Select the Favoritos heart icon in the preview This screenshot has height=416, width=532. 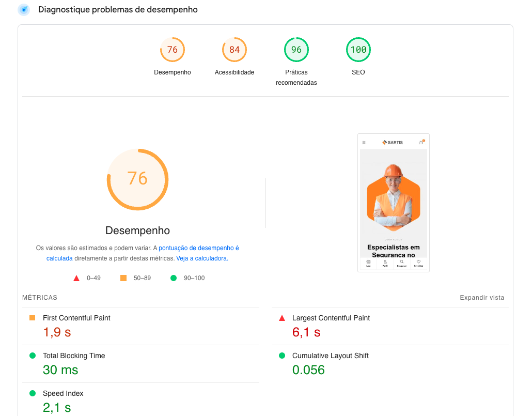click(x=418, y=262)
